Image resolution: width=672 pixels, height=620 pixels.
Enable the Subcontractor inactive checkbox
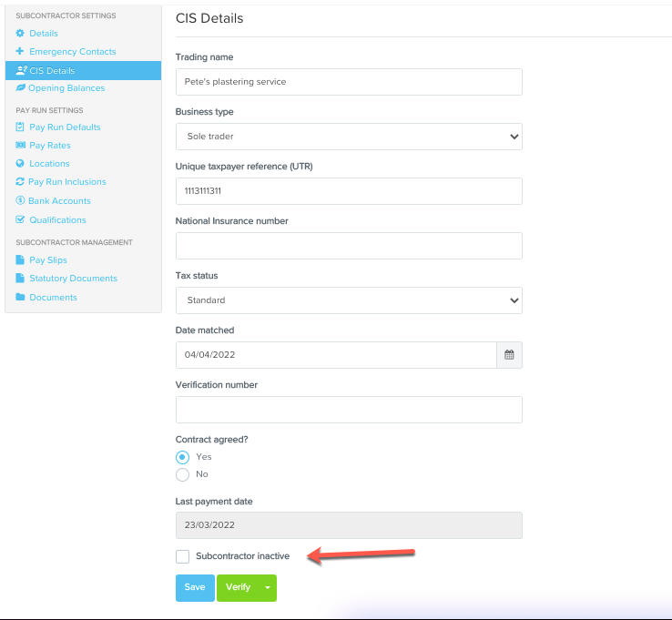pos(183,556)
